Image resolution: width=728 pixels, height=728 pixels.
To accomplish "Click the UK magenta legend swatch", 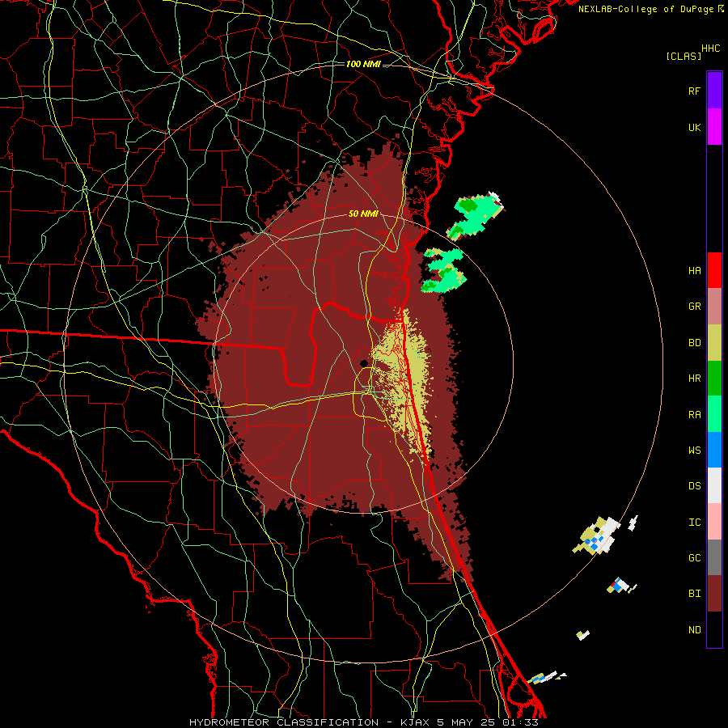I will pos(714,127).
